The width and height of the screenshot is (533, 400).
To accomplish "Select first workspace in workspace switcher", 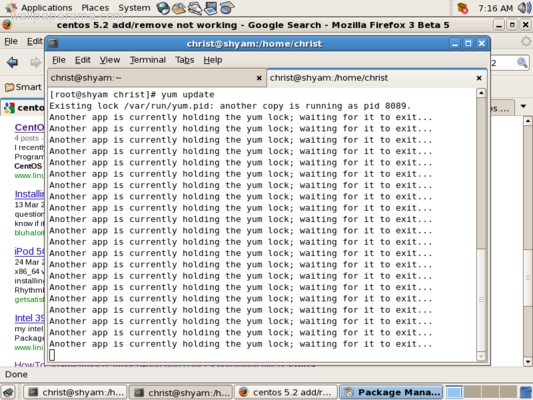I will 454,392.
